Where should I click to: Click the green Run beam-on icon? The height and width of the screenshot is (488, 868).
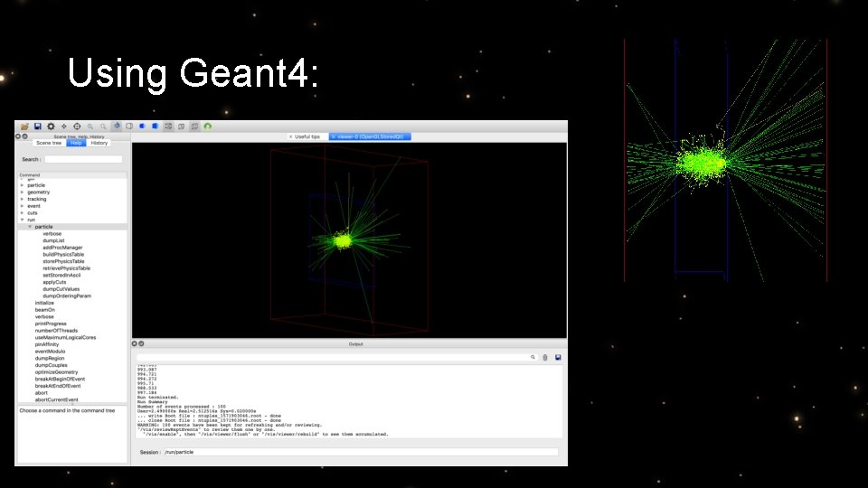208,127
